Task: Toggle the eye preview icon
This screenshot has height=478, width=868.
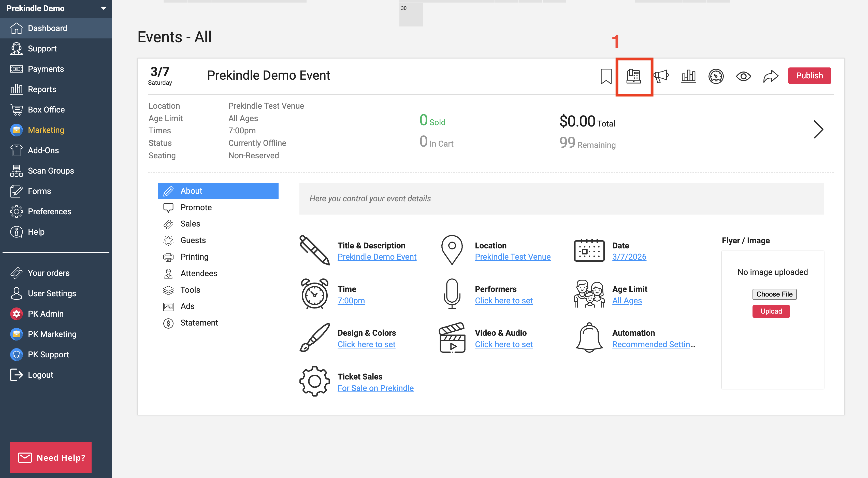Action: pyautogui.click(x=743, y=76)
